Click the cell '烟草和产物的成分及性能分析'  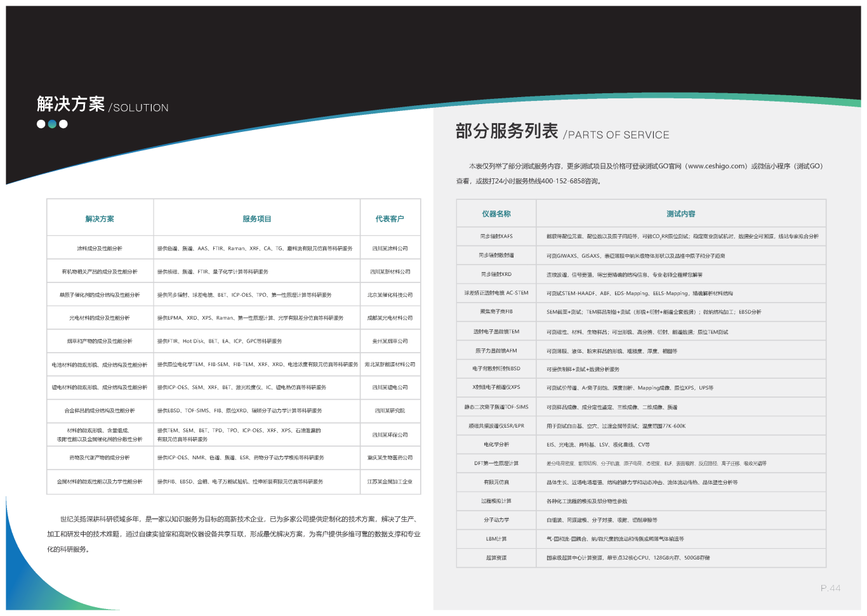pyautogui.click(x=100, y=341)
